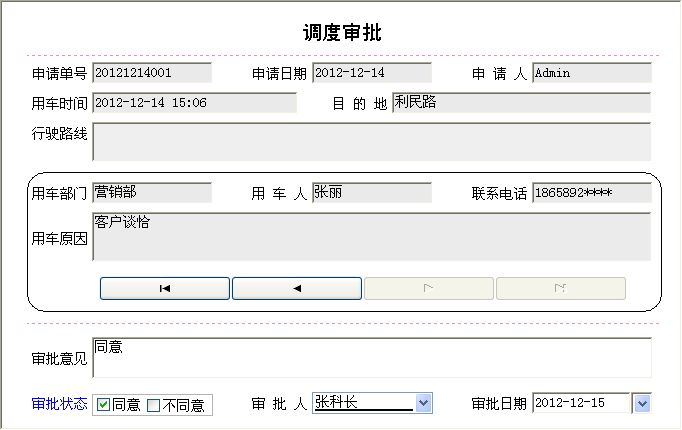Click the 行驶路线 text area
The width and height of the screenshot is (682, 430).
coord(371,142)
